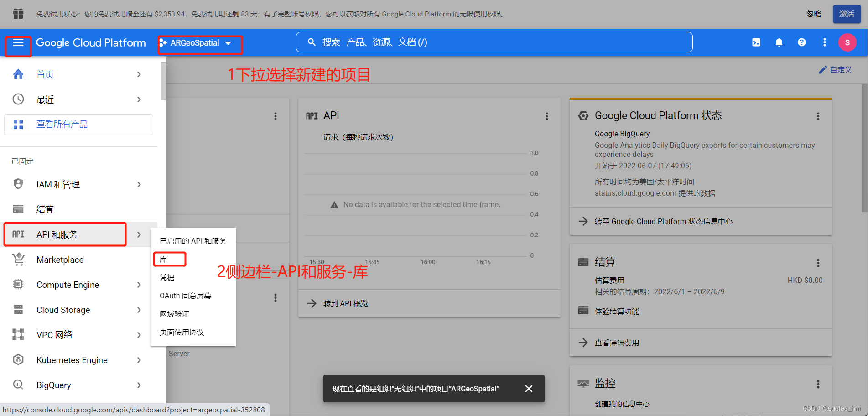This screenshot has height=416, width=868.
Task: Expand the VPC 网络 submenu chevron
Action: [139, 335]
